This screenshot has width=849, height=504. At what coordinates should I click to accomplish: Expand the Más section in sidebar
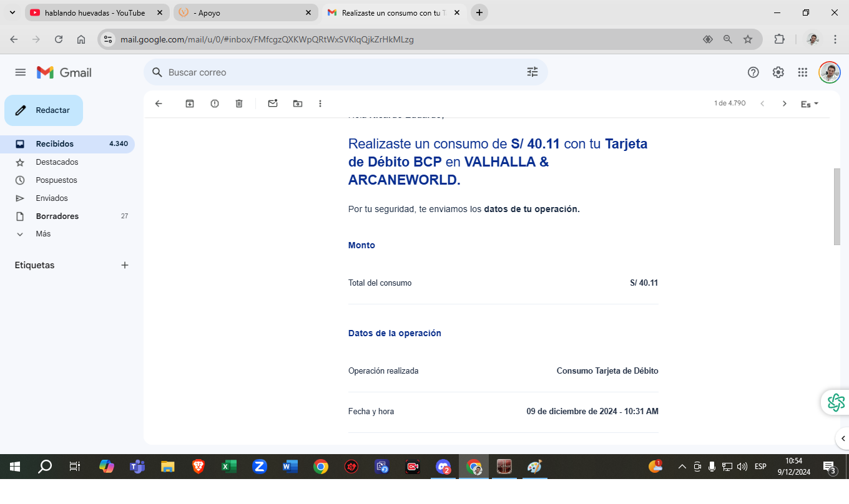[43, 234]
